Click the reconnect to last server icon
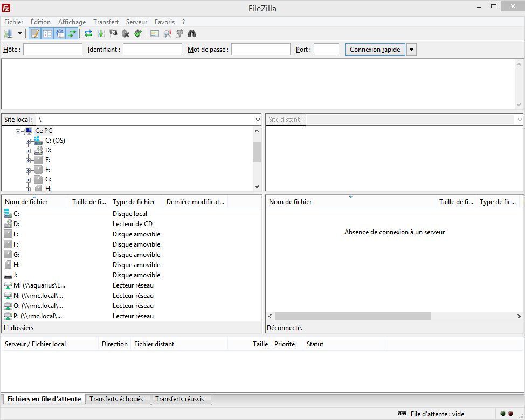Image resolution: width=525 pixels, height=420 pixels. [138, 33]
